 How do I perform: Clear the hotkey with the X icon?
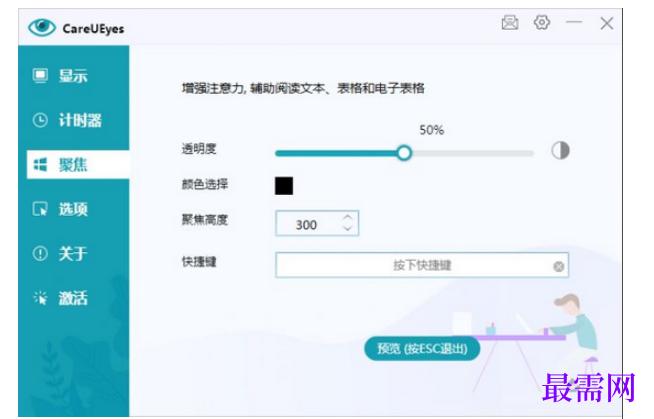(558, 266)
